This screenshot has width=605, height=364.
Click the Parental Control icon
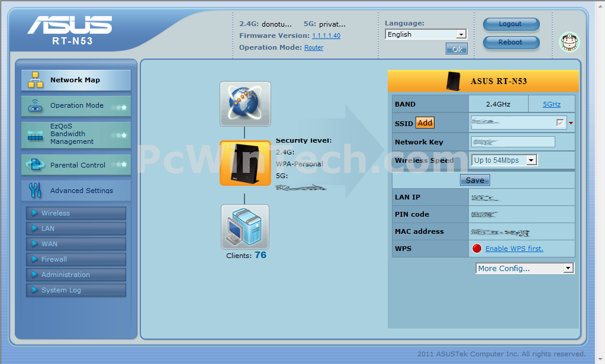click(36, 165)
